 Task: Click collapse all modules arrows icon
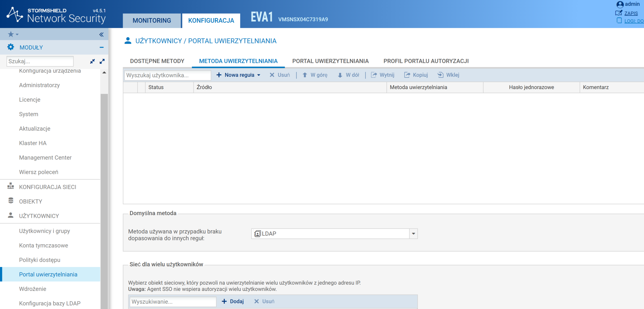tap(92, 61)
